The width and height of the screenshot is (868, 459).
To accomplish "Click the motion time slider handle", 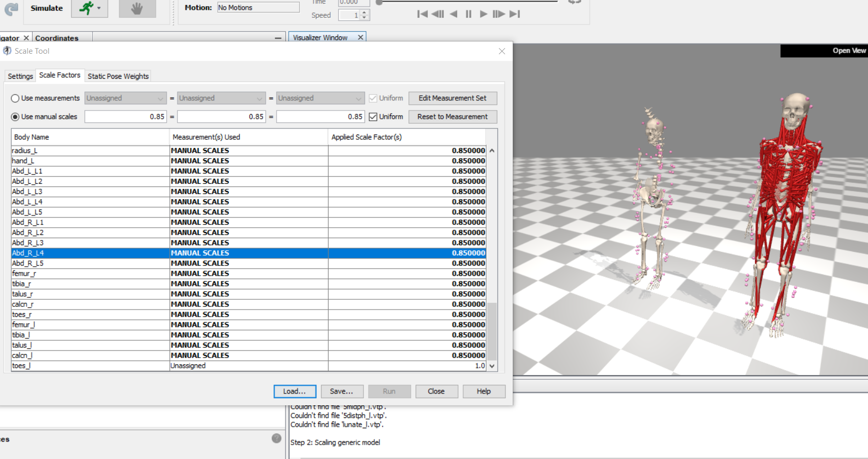I will click(379, 3).
